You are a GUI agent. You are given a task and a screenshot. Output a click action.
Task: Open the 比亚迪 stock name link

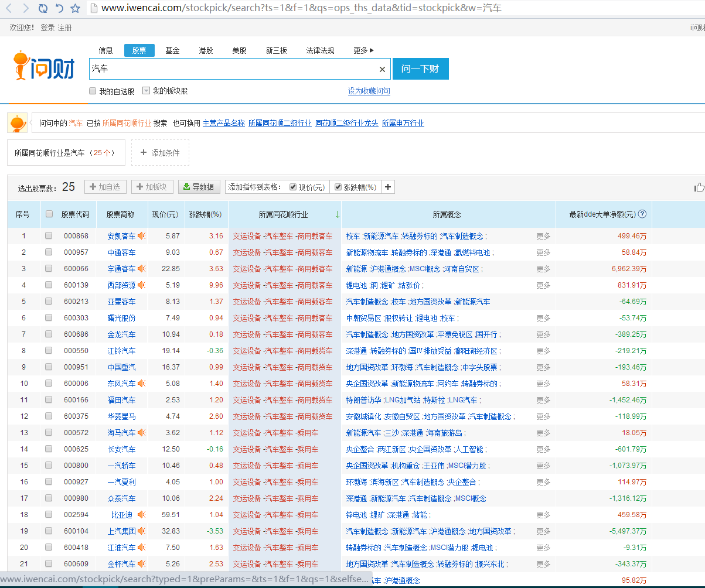click(x=122, y=515)
